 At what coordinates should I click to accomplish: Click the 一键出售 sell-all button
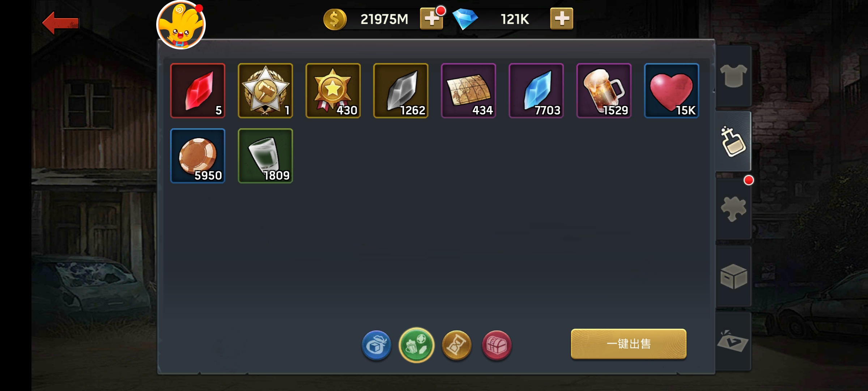pyautogui.click(x=629, y=344)
